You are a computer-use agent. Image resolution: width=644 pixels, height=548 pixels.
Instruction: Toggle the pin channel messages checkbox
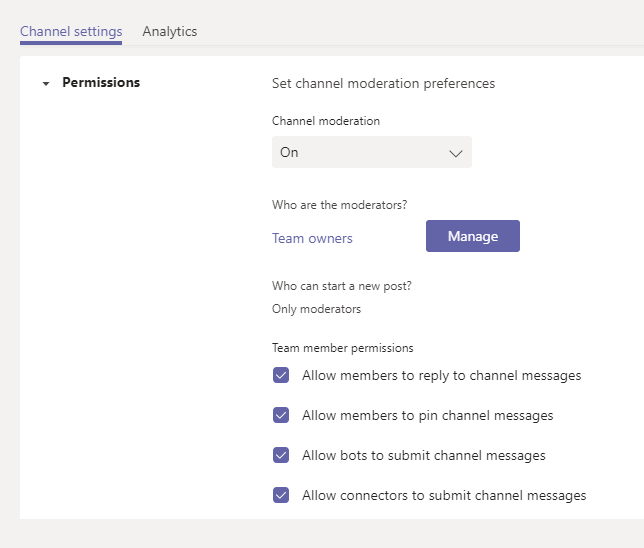coord(281,415)
